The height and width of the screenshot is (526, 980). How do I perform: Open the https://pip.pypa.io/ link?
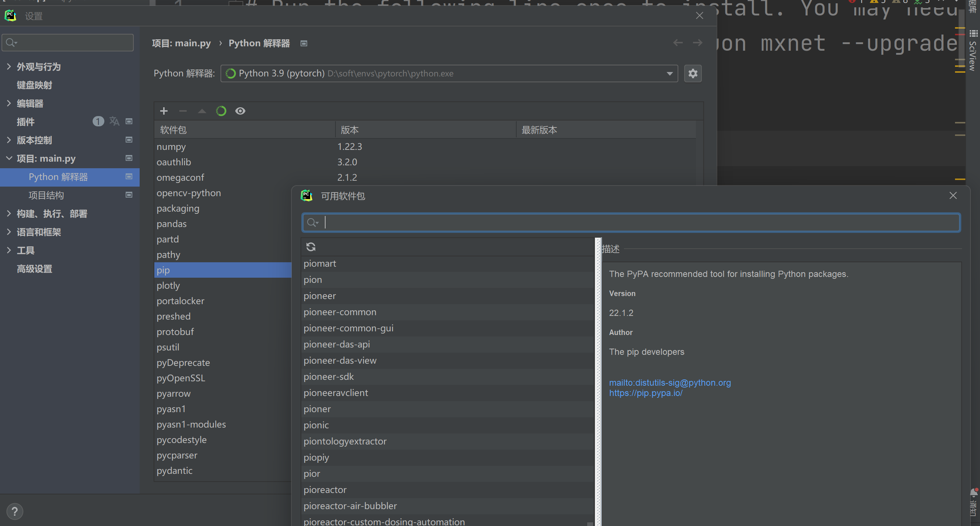point(646,393)
